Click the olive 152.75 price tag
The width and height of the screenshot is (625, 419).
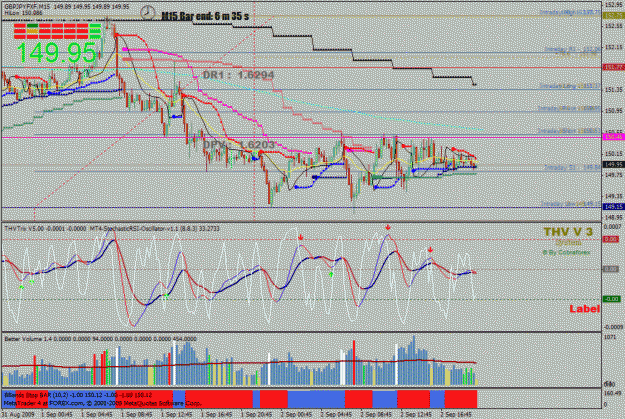(x=613, y=16)
